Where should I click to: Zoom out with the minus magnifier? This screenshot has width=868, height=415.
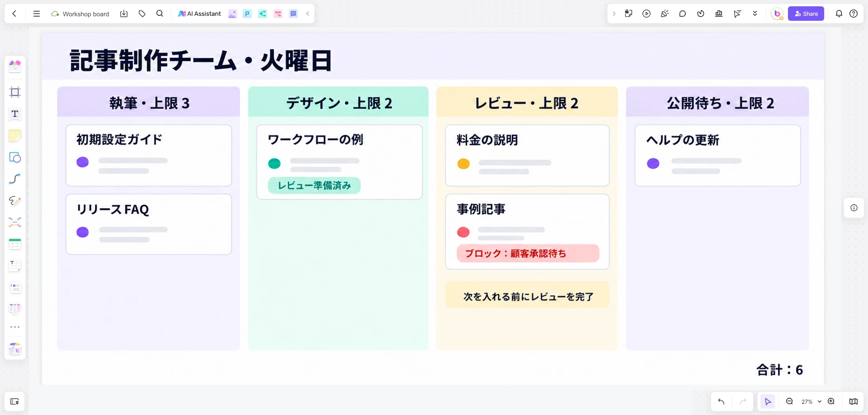click(x=789, y=401)
